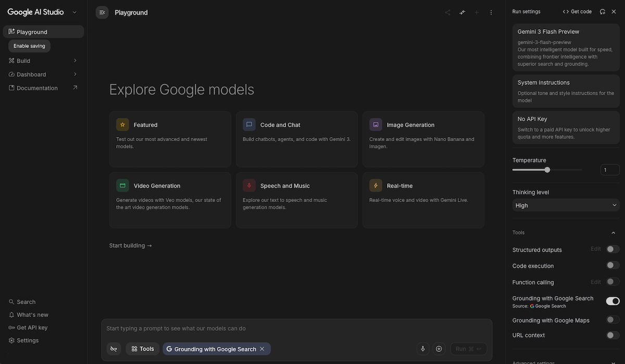Click the Temperature slider handle

click(x=547, y=170)
